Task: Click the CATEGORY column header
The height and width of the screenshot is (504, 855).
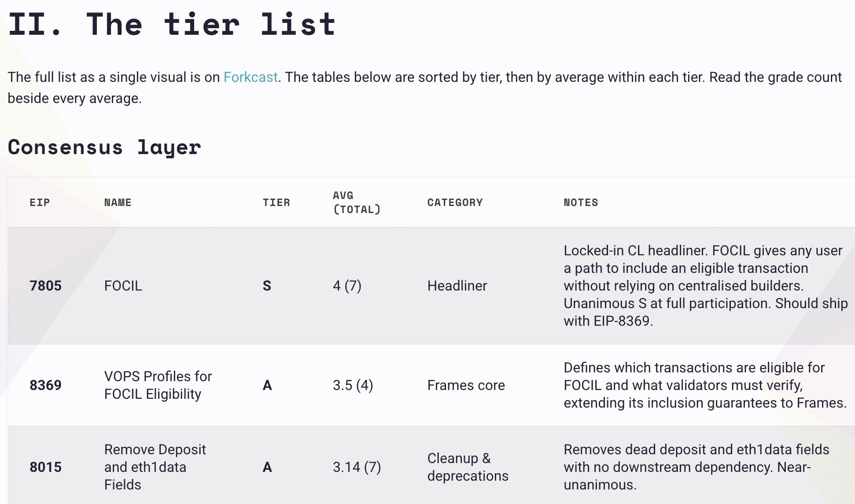Action: [x=455, y=202]
